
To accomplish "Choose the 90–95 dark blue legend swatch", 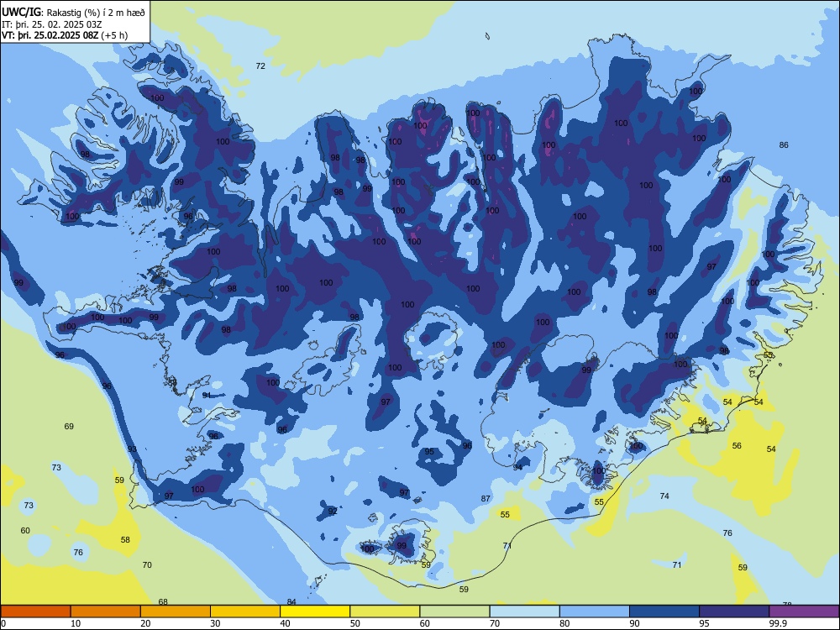I will tap(664, 612).
